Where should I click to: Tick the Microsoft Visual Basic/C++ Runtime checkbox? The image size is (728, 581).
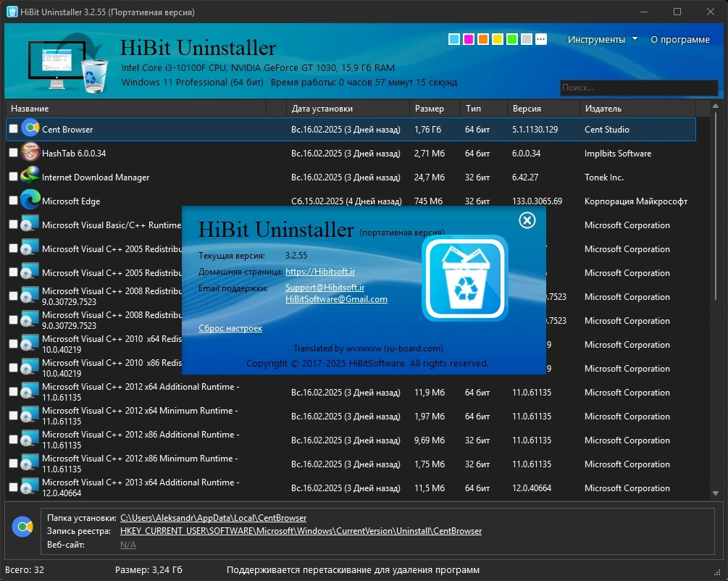click(14, 225)
